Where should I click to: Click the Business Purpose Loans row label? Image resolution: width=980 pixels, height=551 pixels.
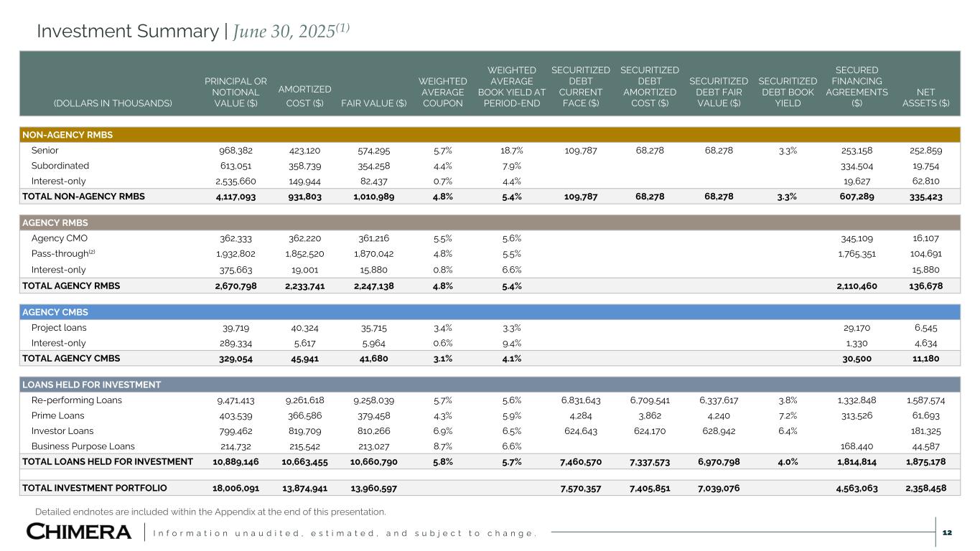coord(83,446)
